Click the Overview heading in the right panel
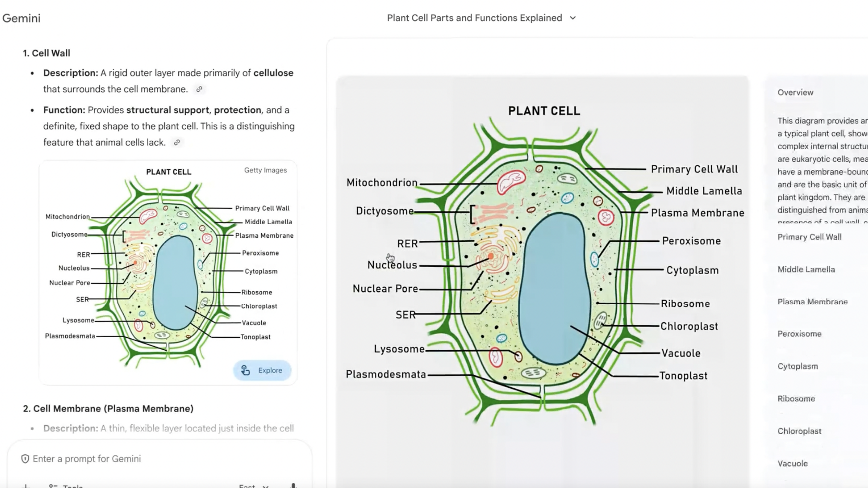 795,93
